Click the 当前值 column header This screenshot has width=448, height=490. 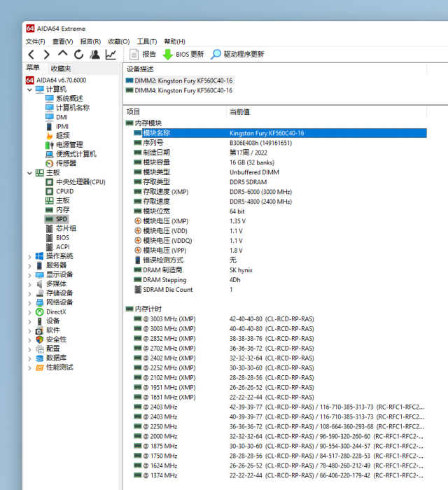[x=239, y=111]
